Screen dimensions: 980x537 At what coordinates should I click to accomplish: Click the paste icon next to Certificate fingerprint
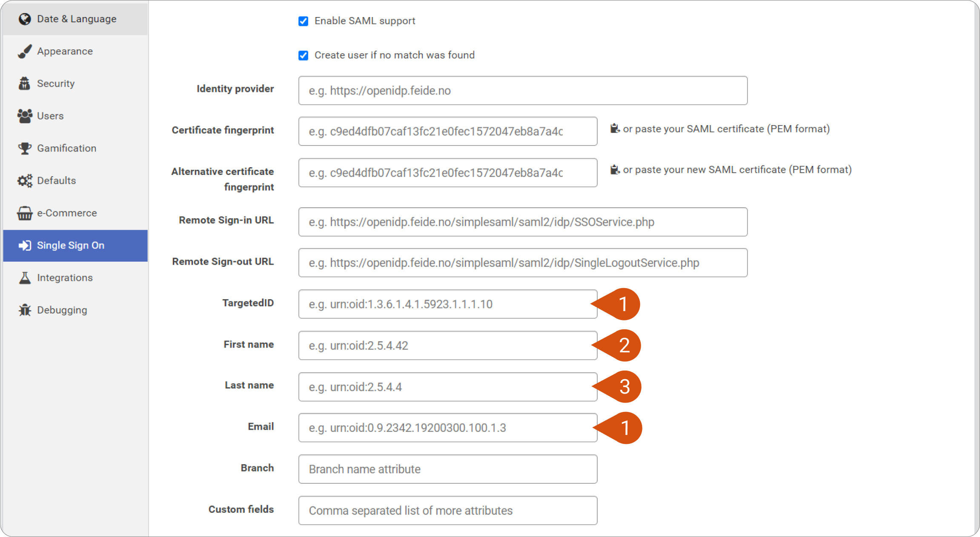coord(615,129)
